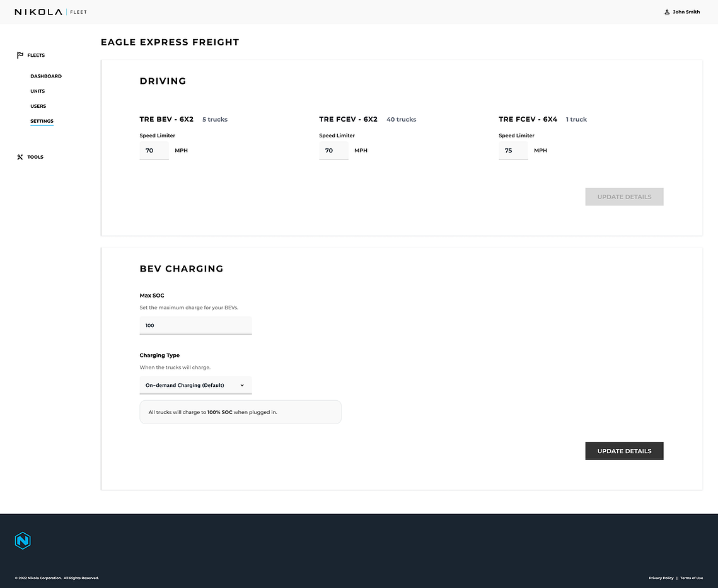
Task: Open the Privacy Policy link
Action: [x=661, y=578]
